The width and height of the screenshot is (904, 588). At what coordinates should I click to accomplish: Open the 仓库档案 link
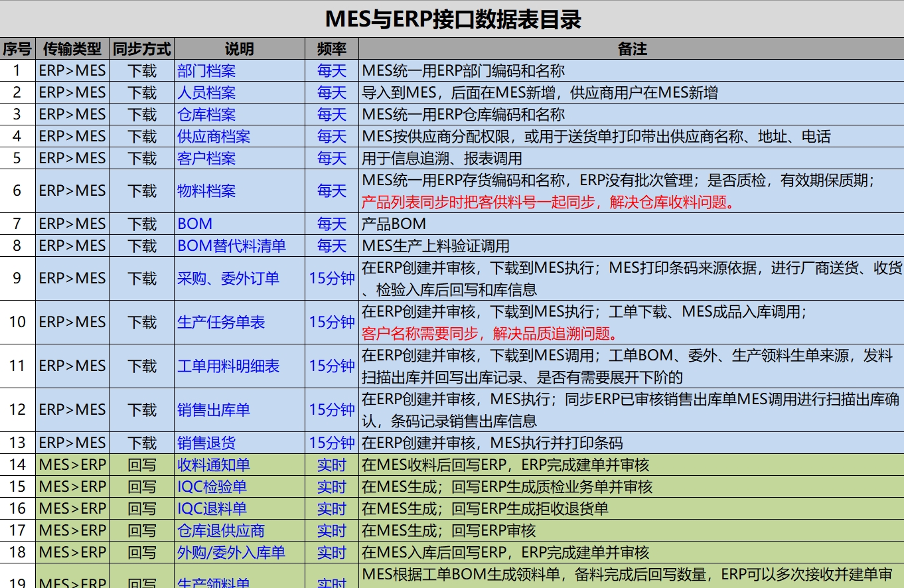point(206,114)
